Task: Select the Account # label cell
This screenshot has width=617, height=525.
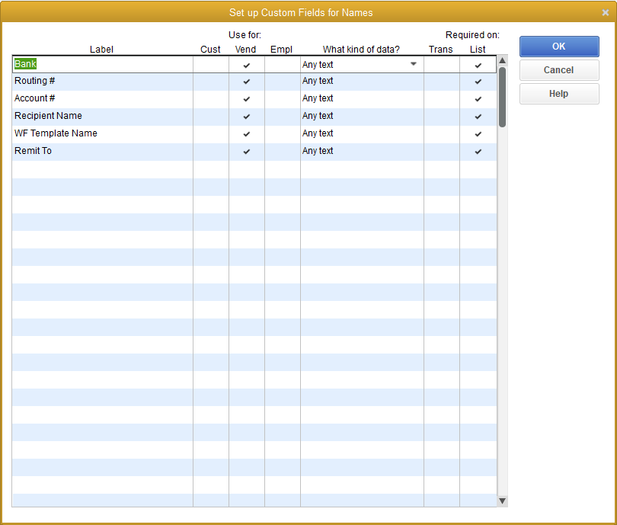Action: [102, 99]
